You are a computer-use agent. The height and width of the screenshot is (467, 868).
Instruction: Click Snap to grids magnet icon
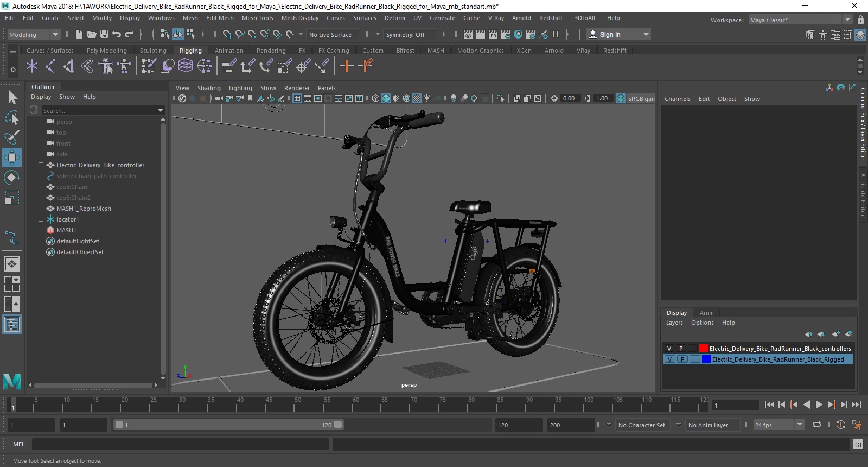(227, 34)
